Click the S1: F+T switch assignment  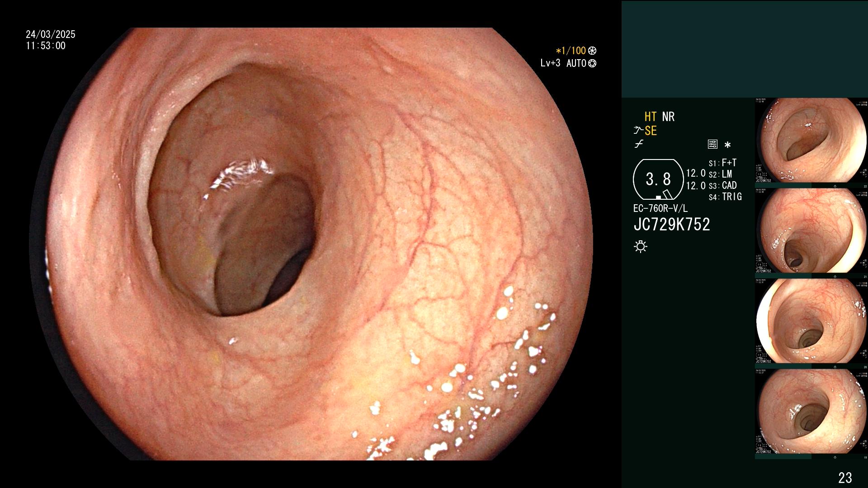point(722,163)
